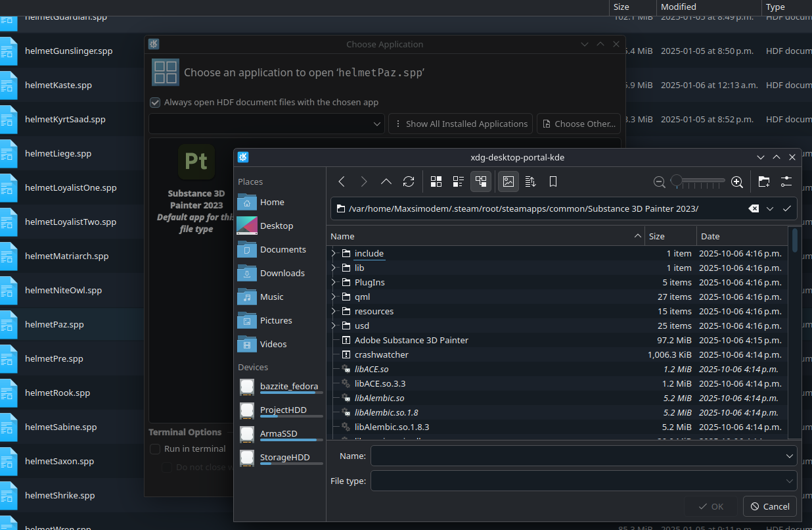This screenshot has height=530, width=812.
Task: Zoom out file icons
Action: coord(660,181)
